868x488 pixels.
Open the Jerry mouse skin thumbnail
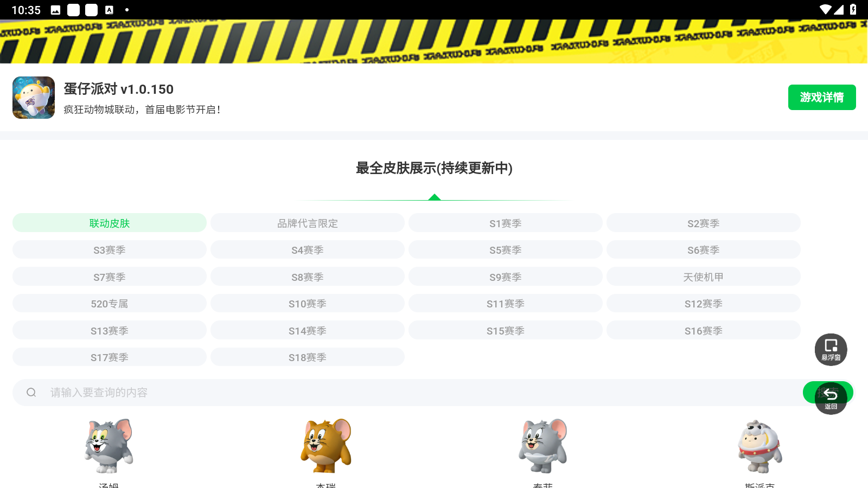click(326, 446)
